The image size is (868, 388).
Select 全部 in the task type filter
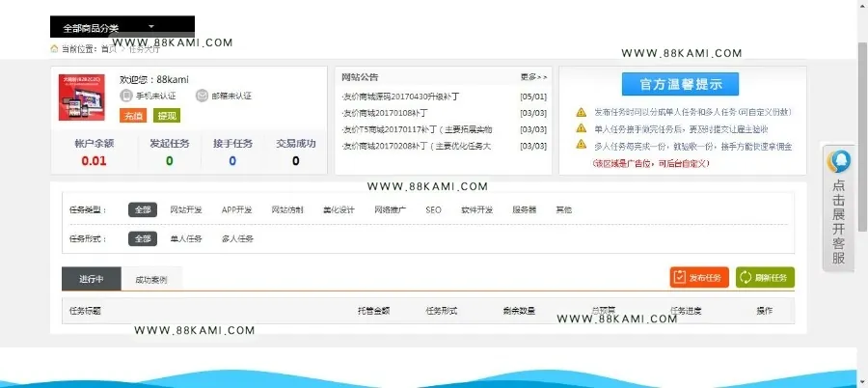[x=143, y=210]
